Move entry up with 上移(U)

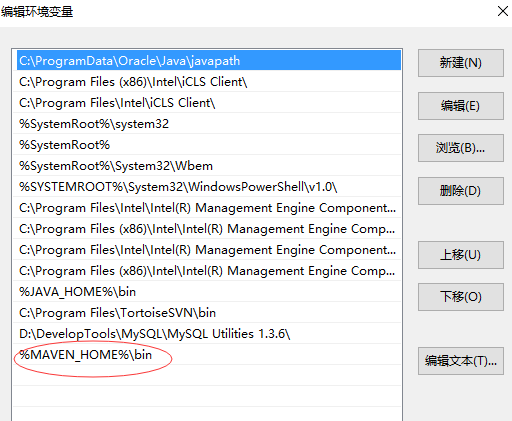click(x=461, y=255)
